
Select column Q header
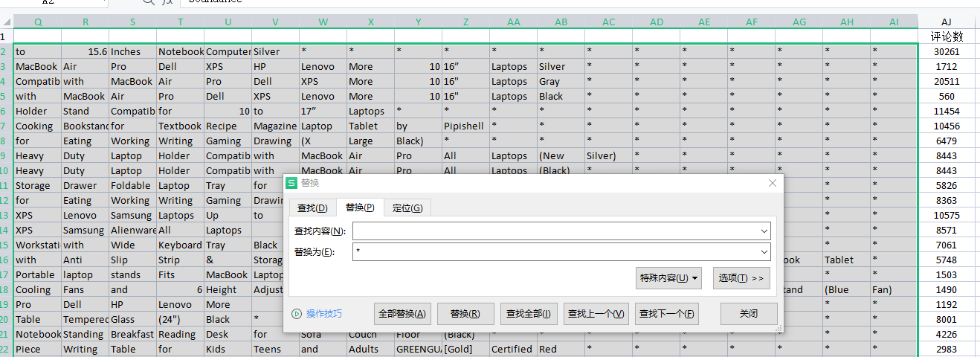[38, 22]
